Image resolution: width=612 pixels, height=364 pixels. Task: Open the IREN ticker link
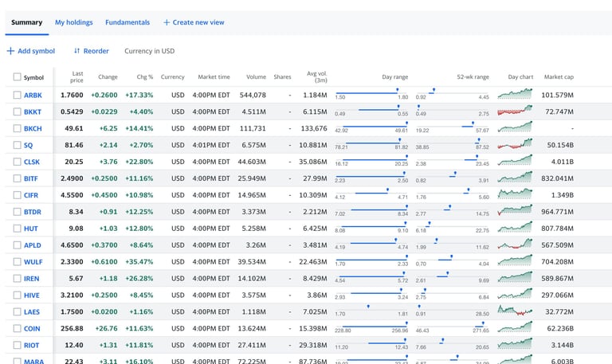[x=32, y=278]
